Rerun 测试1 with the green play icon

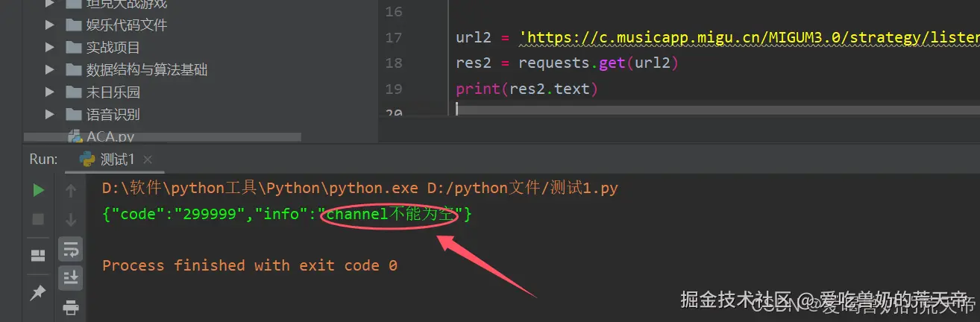pyautogui.click(x=38, y=191)
